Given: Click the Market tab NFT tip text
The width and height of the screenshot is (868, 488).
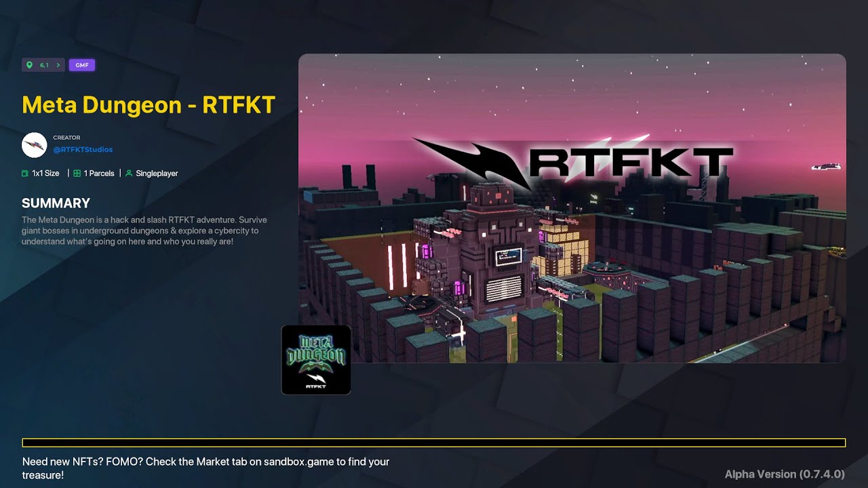Looking at the screenshot, I should [x=206, y=468].
